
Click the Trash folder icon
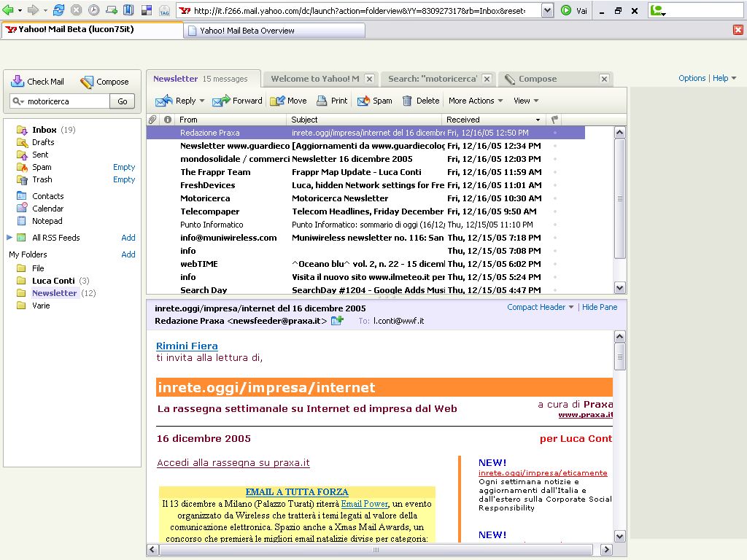click(x=22, y=179)
